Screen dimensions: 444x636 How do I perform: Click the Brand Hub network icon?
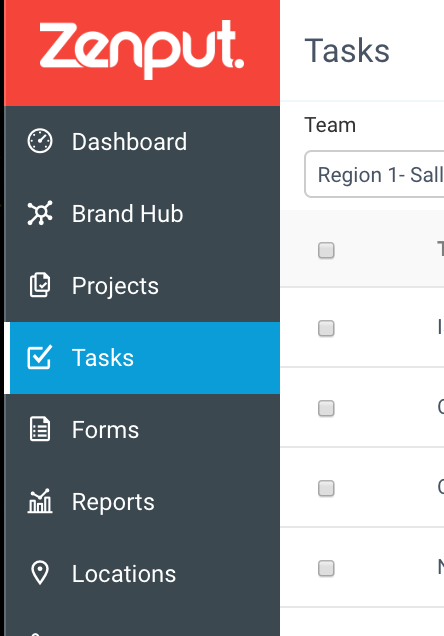click(x=40, y=213)
